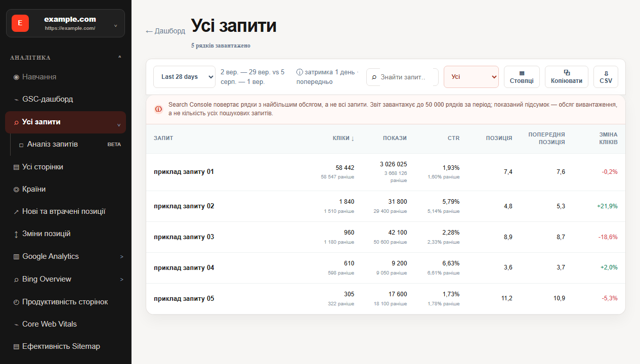This screenshot has width=640, height=364.
Task: Click the +21,9% click change value
Action: pos(607,206)
